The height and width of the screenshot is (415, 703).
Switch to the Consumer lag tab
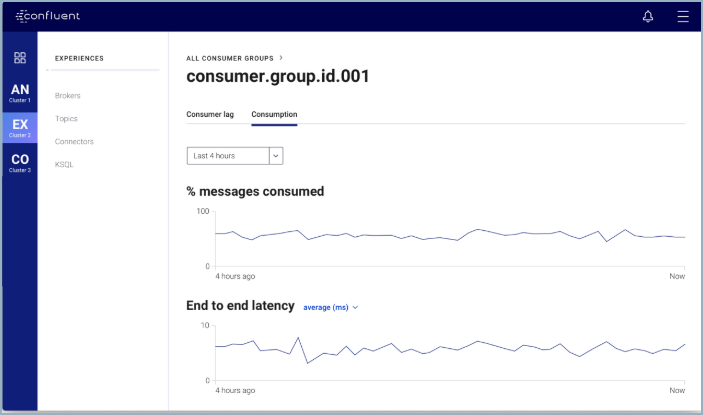pos(210,114)
